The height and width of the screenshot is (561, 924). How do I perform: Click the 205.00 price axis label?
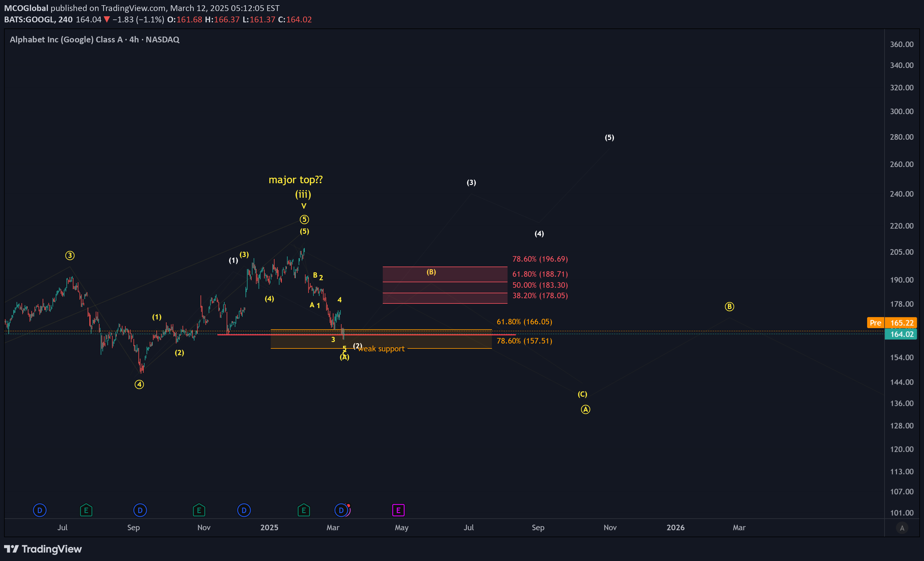pos(901,252)
